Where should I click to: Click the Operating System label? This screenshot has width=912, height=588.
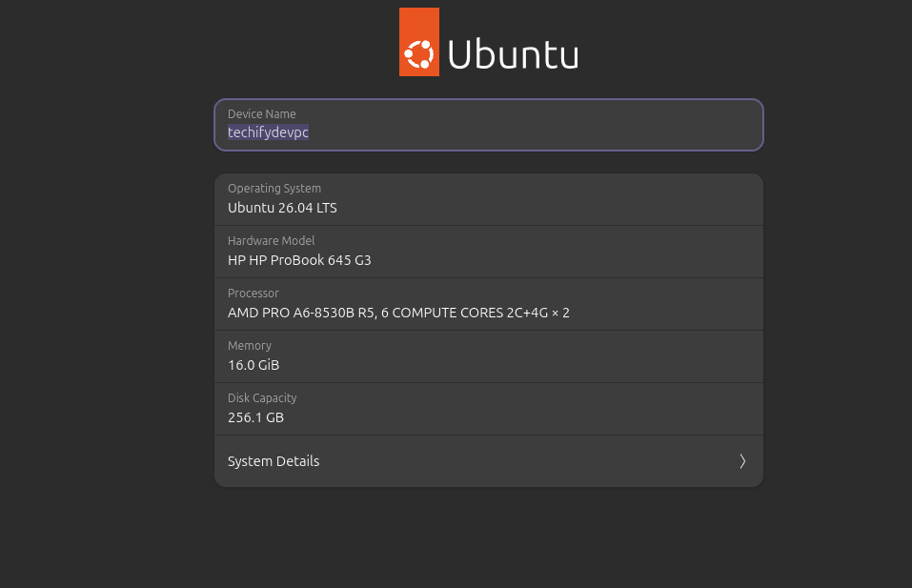(274, 189)
